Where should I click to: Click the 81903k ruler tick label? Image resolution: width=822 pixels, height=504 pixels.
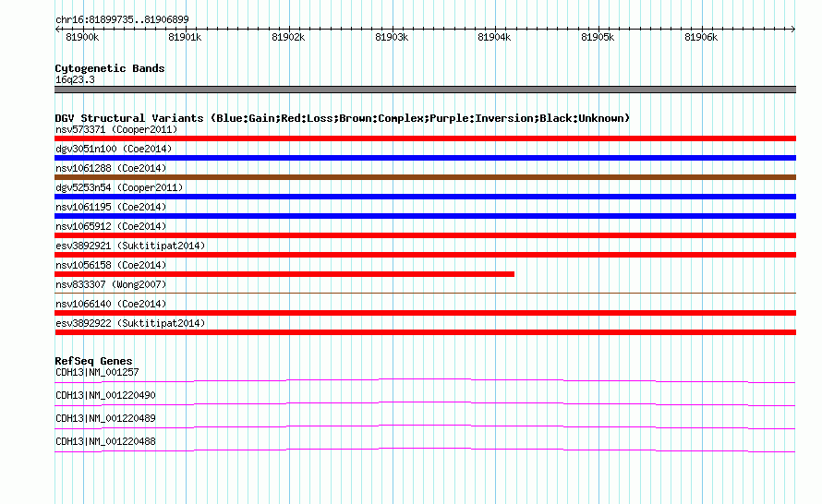(x=392, y=37)
